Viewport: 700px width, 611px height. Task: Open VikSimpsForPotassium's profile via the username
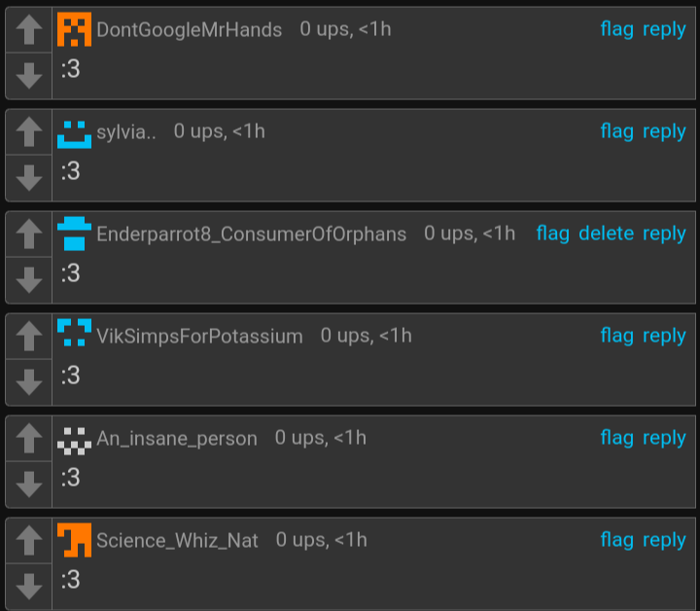(x=199, y=337)
